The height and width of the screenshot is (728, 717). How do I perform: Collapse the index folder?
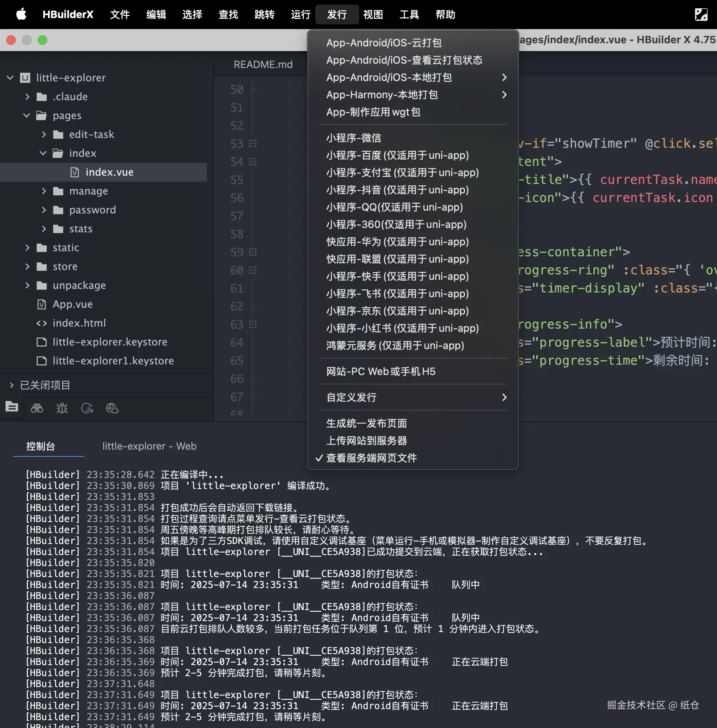pos(43,153)
